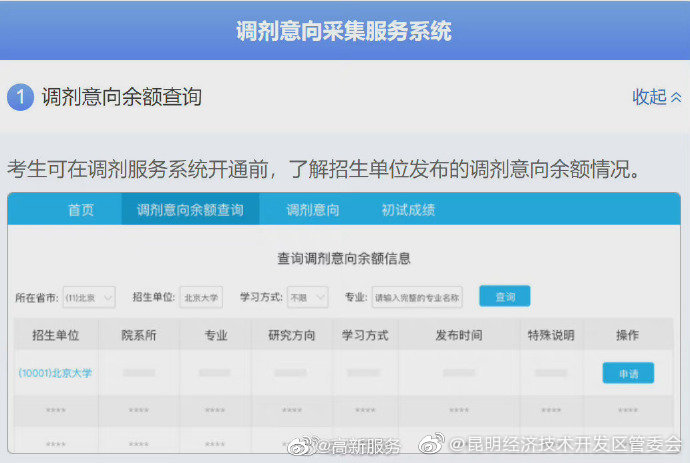Click the 院系所 column header
This screenshot has width=690, height=463.
coord(139,335)
